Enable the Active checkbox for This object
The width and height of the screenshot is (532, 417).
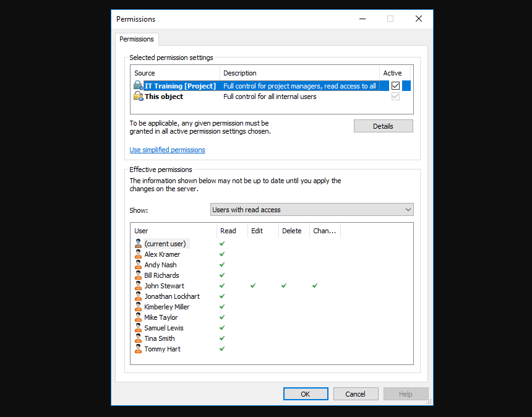point(394,97)
